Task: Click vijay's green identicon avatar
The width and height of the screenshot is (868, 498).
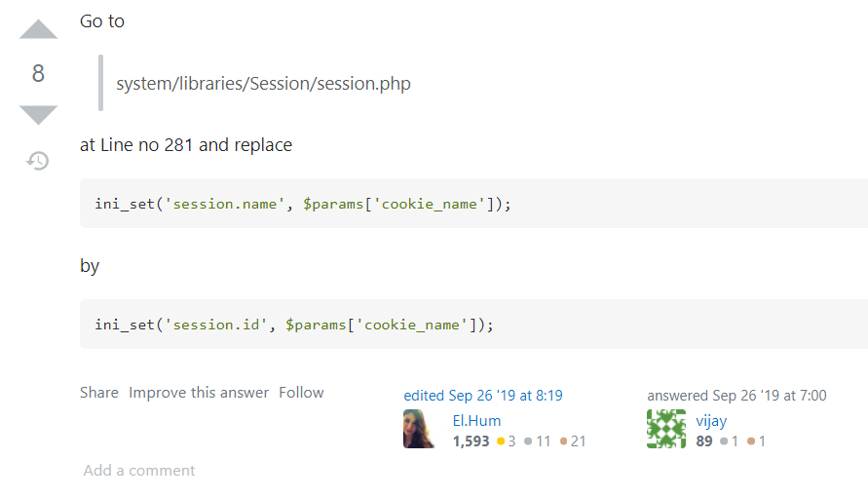Action: (666, 430)
